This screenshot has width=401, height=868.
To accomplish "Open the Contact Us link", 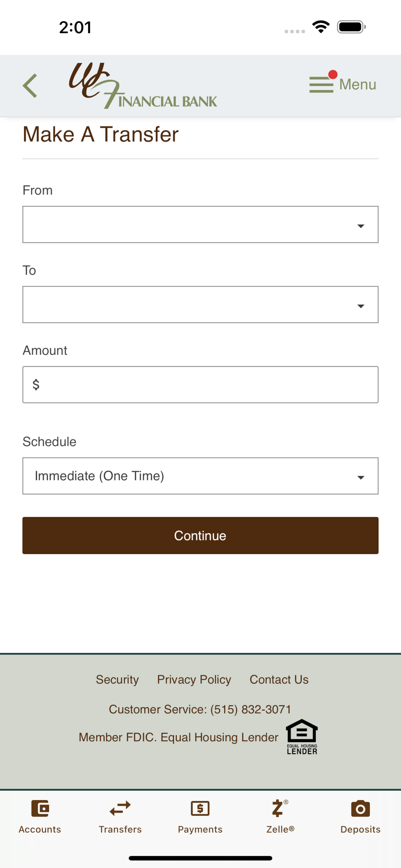I will click(x=279, y=680).
